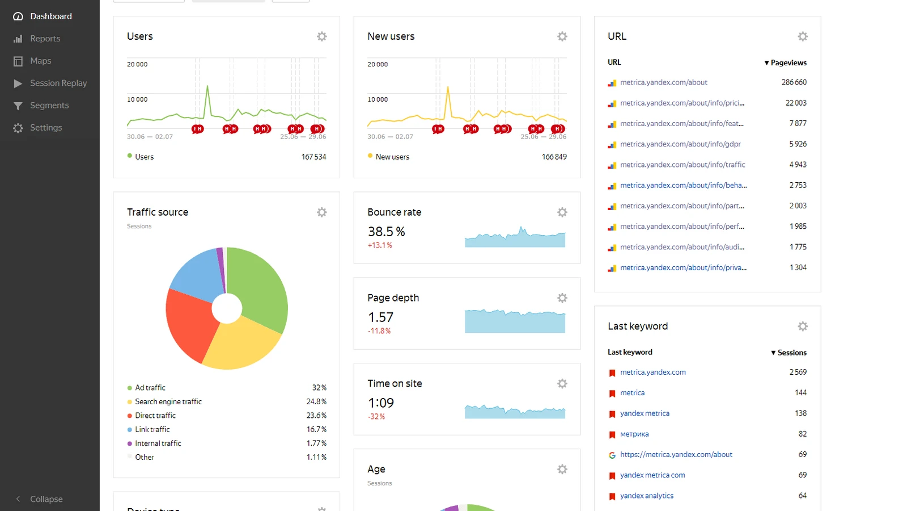Click chart icon beside metrica.yandex.com/about URL

pos(612,83)
